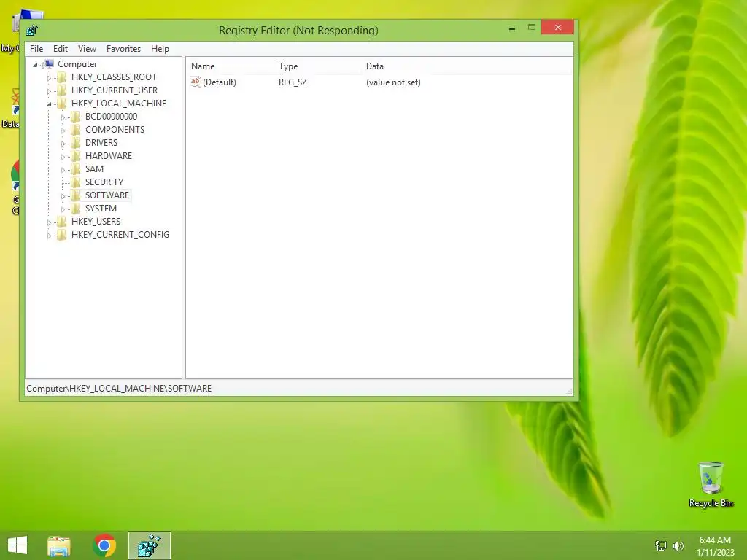Click the HARDWARE folder icon
The height and width of the screenshot is (560, 747).
(x=76, y=156)
